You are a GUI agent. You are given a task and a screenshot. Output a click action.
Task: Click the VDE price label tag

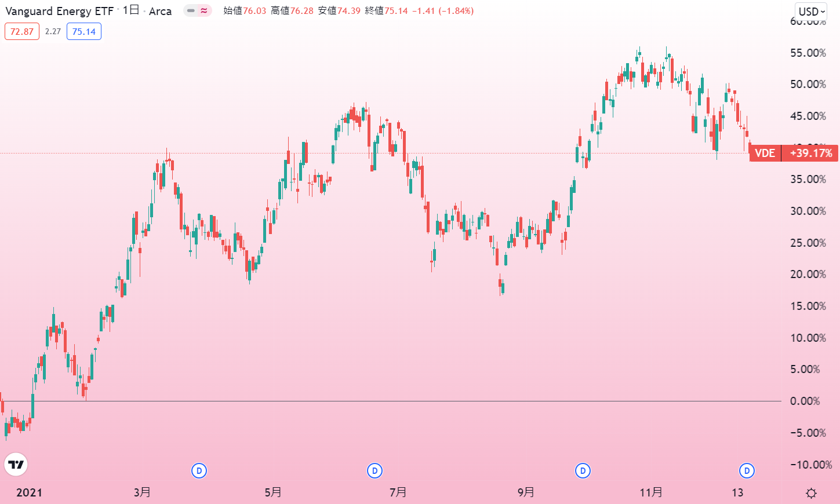(765, 153)
